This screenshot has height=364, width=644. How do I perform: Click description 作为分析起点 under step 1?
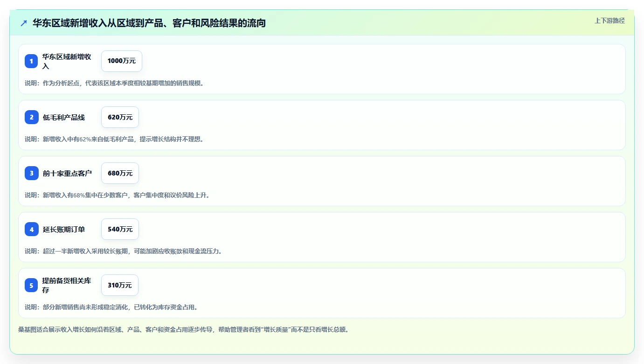click(114, 83)
